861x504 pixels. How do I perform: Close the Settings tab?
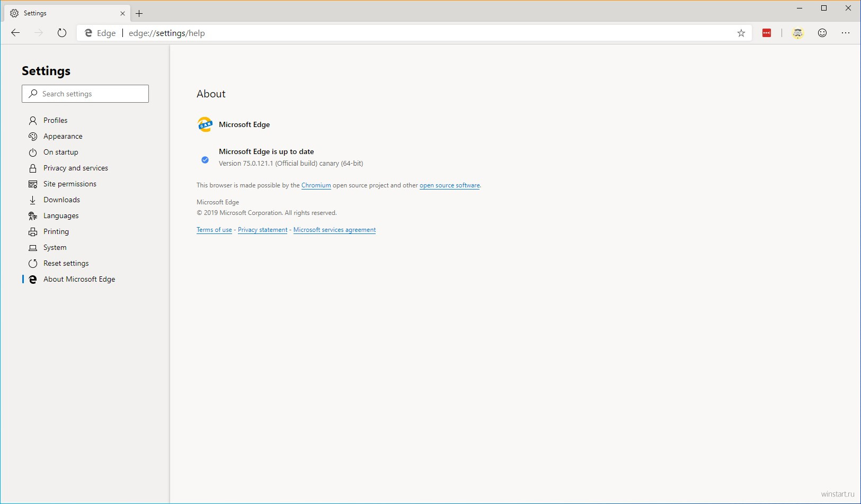pos(122,13)
